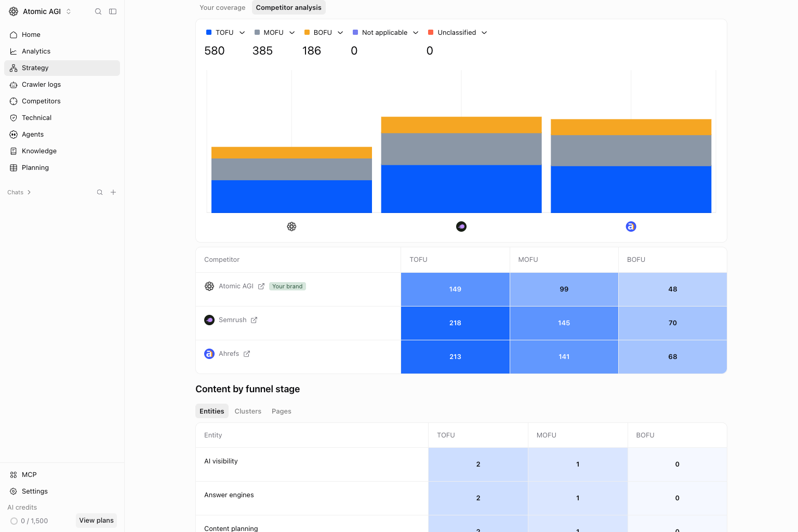Open MCP in the sidebar

62,475
